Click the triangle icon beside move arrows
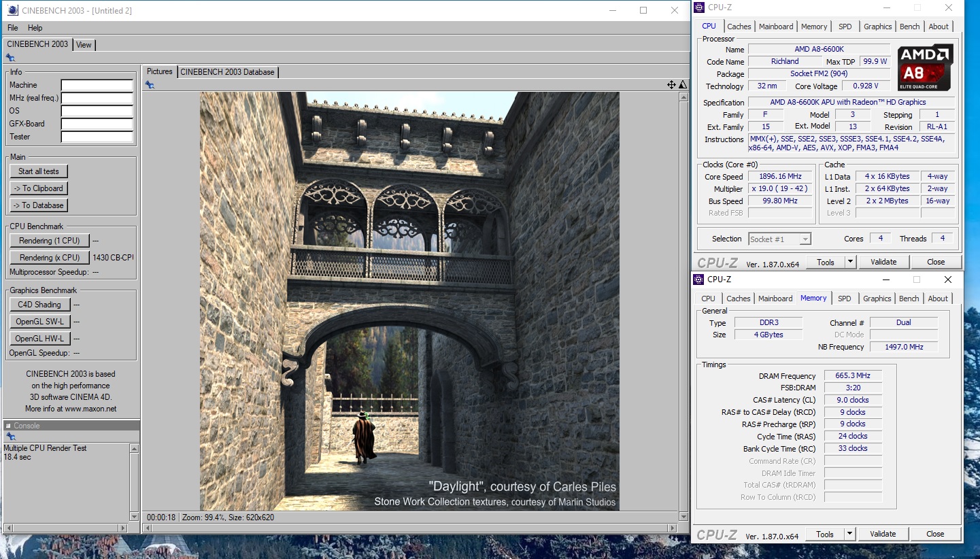The height and width of the screenshot is (559, 980). (683, 84)
